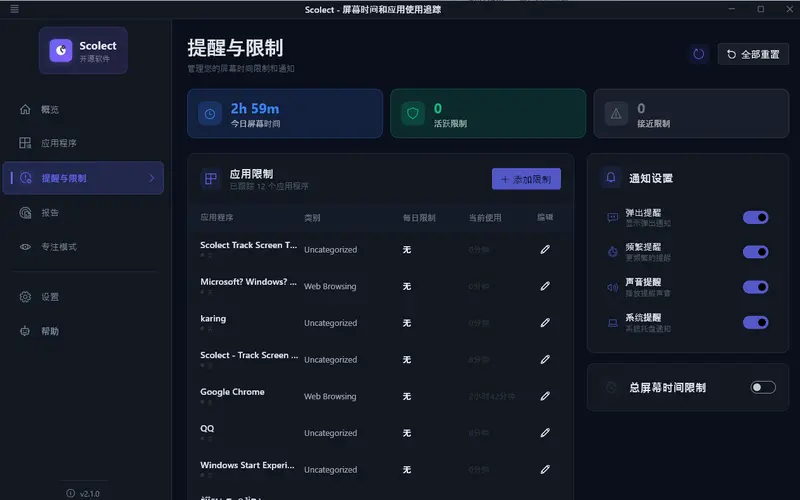Screen dimensions: 800x500
Task: Click the chat bubble icon beside 弹出提醒
Action: 613,217
